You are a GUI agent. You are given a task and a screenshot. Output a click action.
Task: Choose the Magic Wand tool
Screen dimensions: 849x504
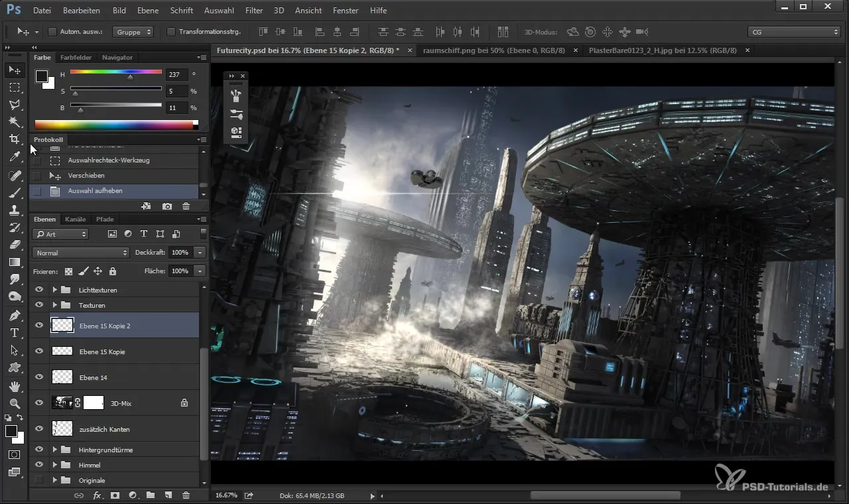15,122
